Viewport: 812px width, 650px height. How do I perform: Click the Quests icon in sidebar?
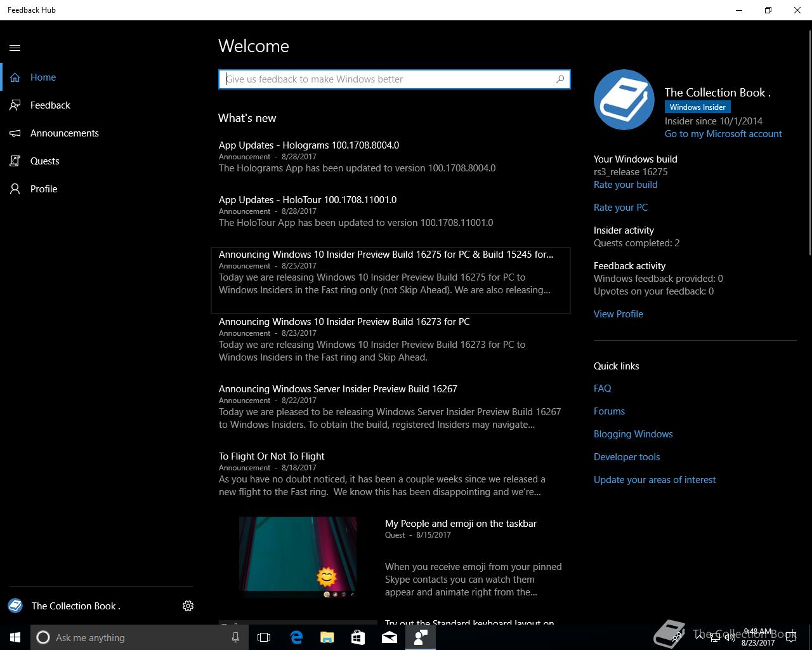coord(15,161)
